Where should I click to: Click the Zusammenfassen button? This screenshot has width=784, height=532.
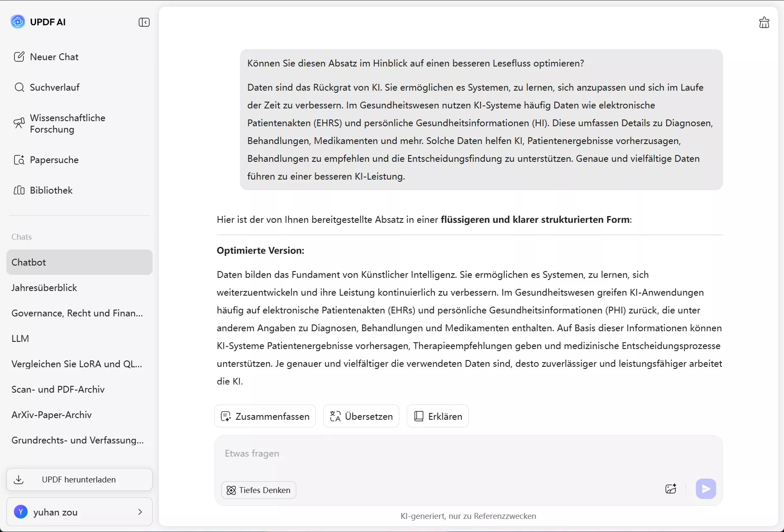265,416
